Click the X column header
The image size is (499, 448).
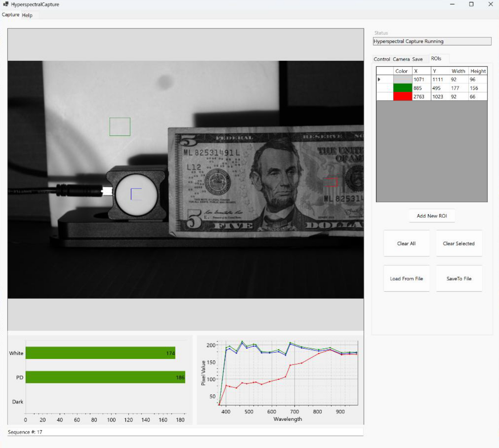click(x=421, y=71)
